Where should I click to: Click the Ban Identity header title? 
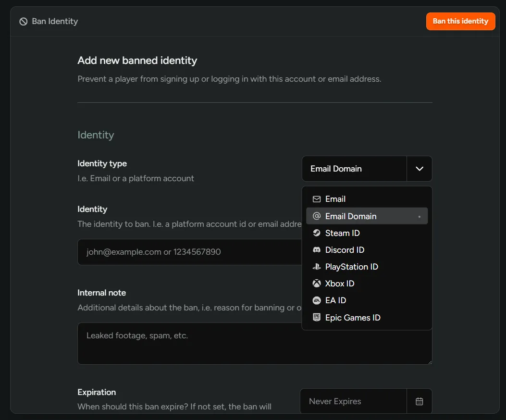point(55,22)
